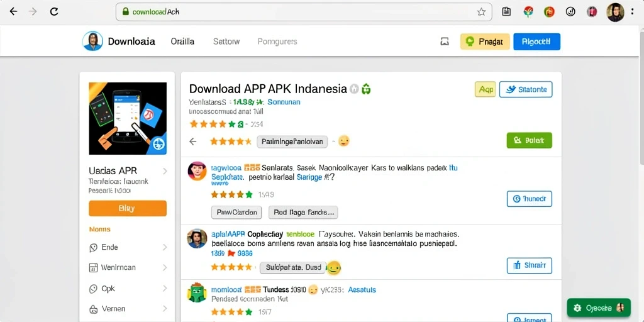
Task: Click the star rating beside PalmingaPanlolvan
Action: pos(230,142)
